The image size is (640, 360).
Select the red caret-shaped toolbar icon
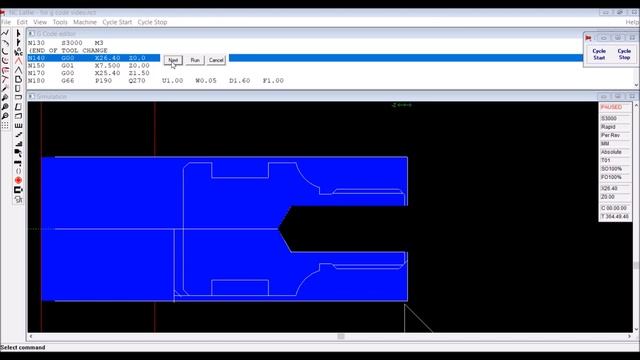(x=18, y=60)
